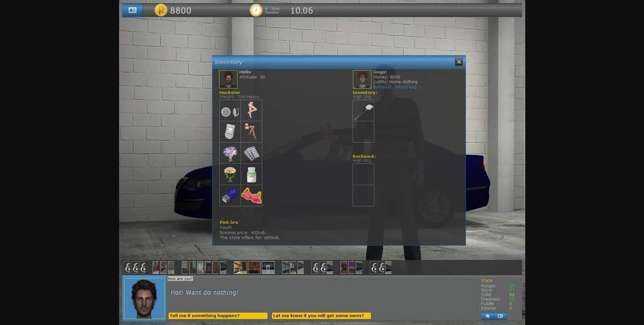
Task: Open the star favorites panel
Action: tap(487, 316)
